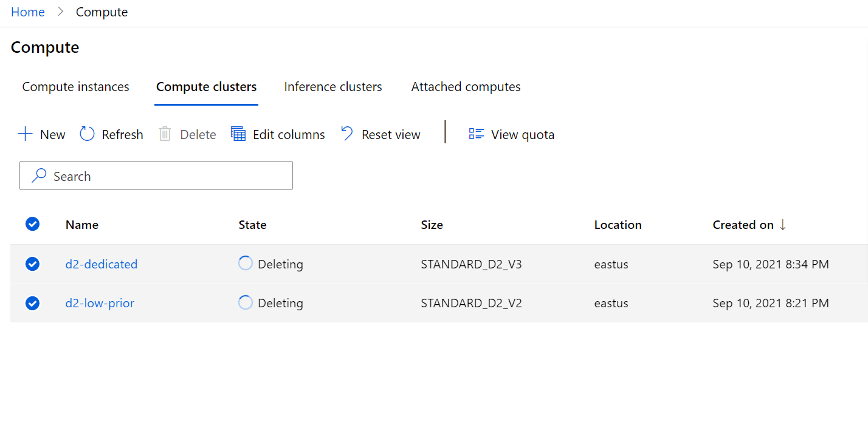Sort the list by the State column

[x=252, y=224]
